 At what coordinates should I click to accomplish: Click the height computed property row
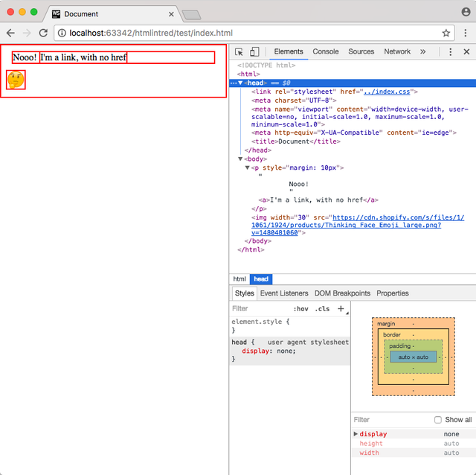coord(414,444)
